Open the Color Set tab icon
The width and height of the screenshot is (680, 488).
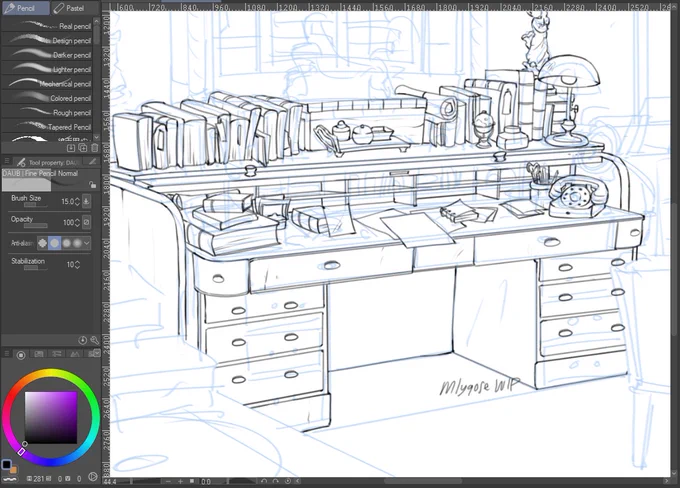(x=39, y=354)
